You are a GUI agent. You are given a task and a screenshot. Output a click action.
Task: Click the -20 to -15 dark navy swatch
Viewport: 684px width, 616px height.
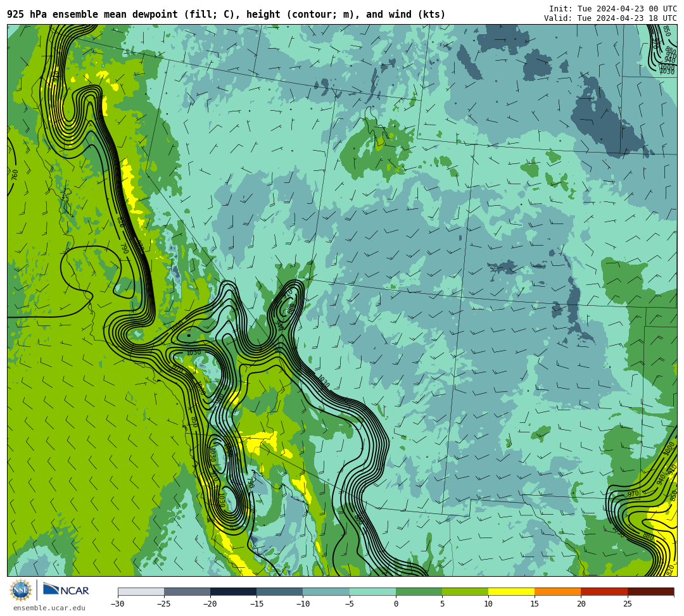(233, 591)
